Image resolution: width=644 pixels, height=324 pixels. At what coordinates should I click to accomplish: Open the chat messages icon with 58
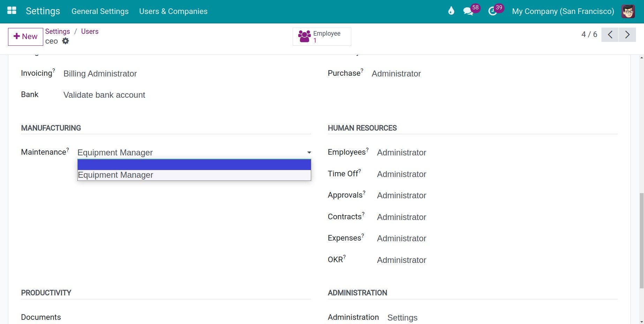(x=471, y=11)
